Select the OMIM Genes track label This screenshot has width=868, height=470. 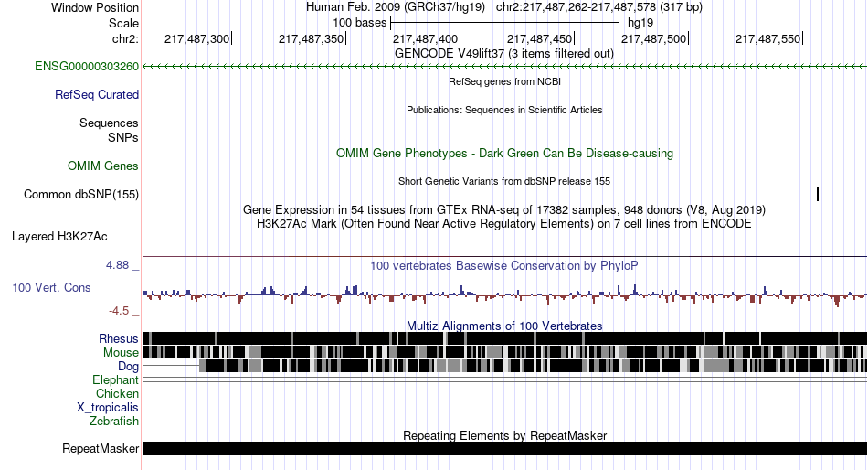tap(103, 166)
